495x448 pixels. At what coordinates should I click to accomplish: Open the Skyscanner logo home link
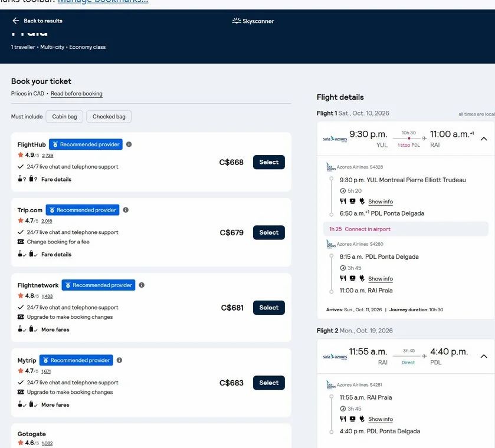(x=253, y=21)
